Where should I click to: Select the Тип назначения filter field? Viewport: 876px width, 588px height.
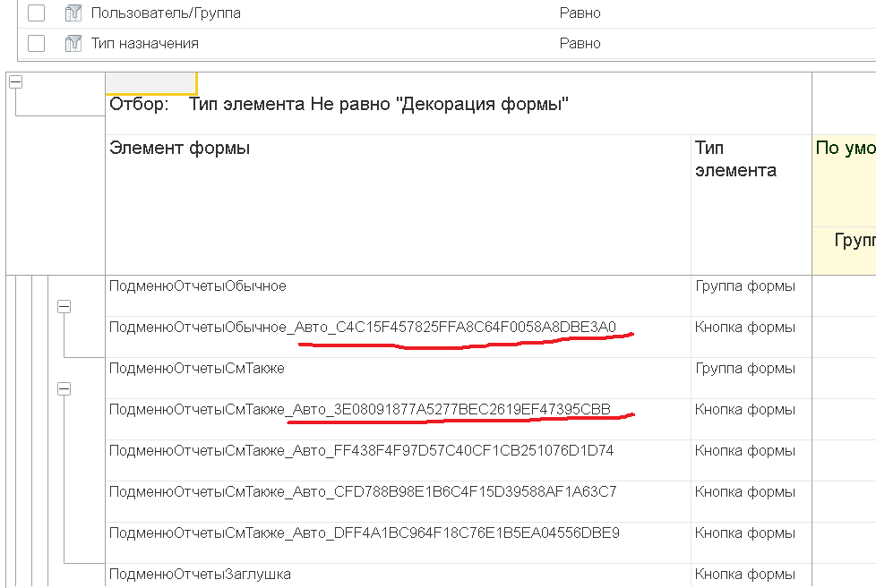[145, 43]
